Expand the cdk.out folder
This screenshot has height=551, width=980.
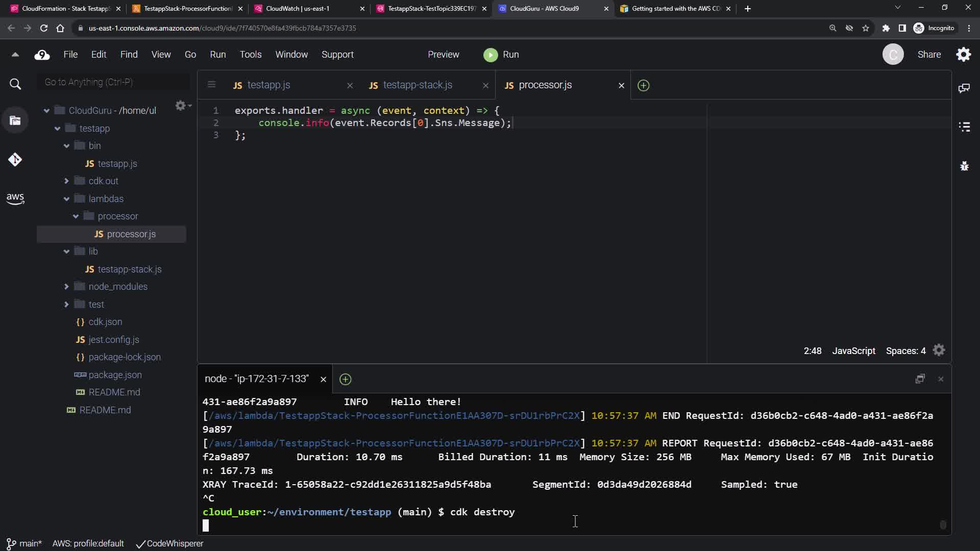point(66,181)
